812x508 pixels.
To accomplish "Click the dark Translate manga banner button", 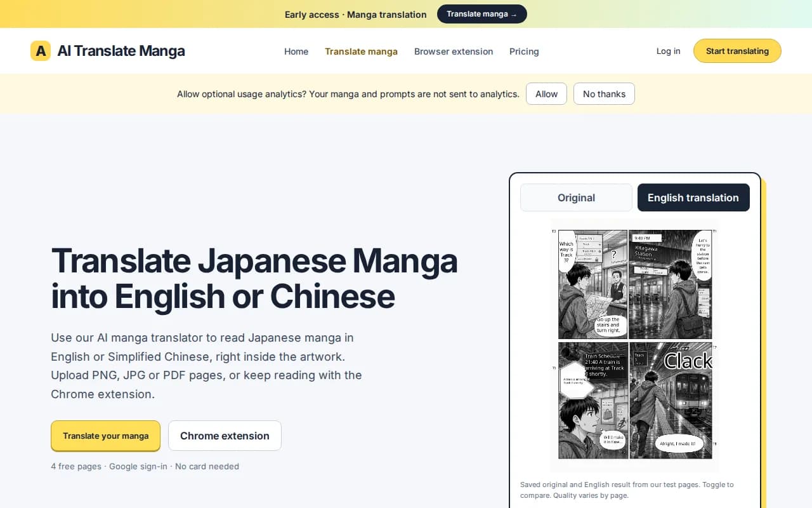I will [x=482, y=14].
